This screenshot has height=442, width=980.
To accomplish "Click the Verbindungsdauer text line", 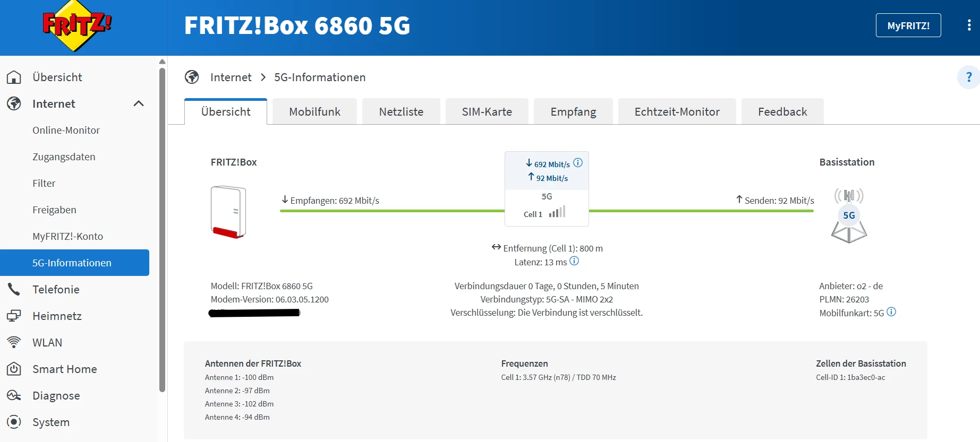I will tap(547, 286).
